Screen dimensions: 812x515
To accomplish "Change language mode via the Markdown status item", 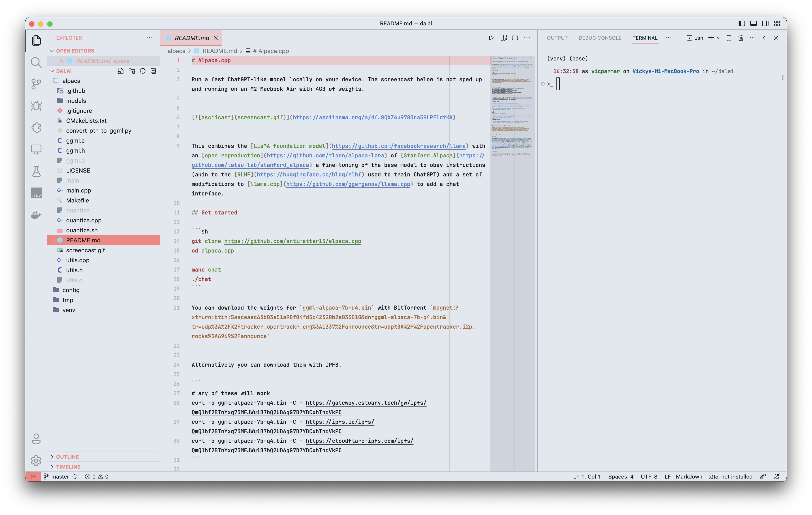I will click(x=689, y=476).
